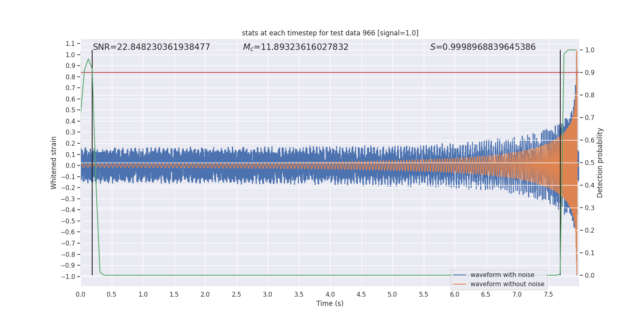Select the 0.1 tick on the detection probability axis
The image size is (644, 322).
click(590, 253)
